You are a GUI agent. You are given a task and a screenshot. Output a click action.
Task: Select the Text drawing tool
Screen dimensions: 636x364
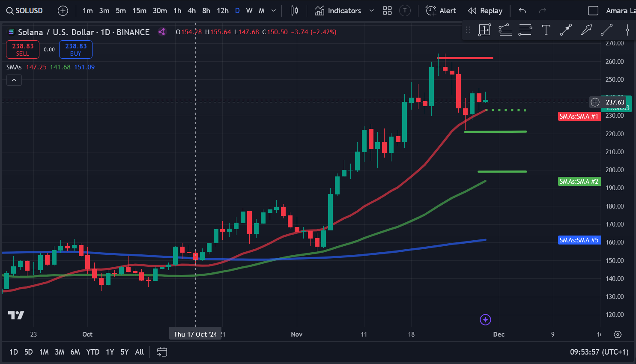546,30
